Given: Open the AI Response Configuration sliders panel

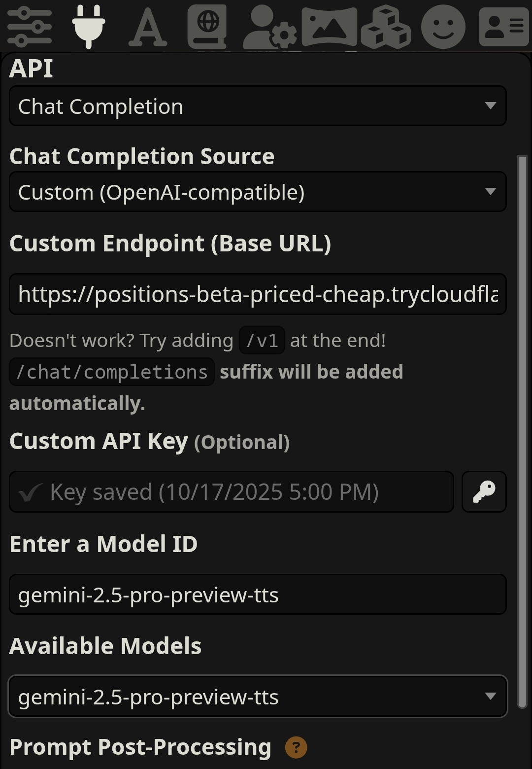Looking at the screenshot, I should pyautogui.click(x=30, y=27).
